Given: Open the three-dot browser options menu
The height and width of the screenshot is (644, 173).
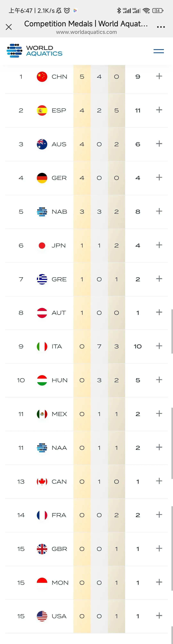Looking at the screenshot, I should (161, 27).
